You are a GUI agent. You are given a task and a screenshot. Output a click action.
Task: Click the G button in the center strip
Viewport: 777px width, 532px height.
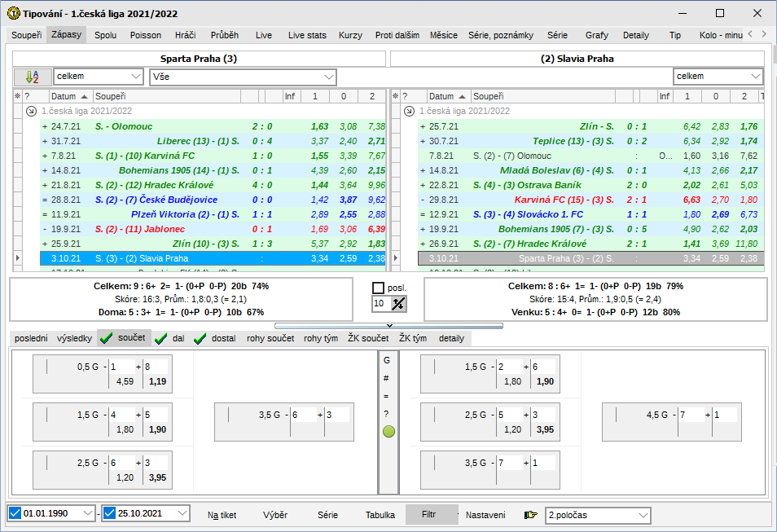click(x=387, y=360)
